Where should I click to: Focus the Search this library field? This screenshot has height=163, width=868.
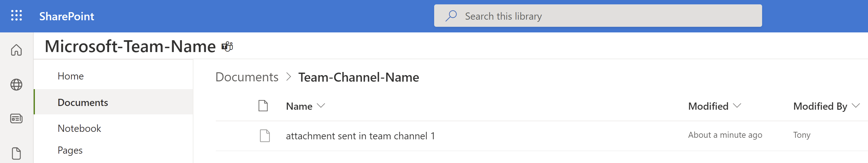(597, 16)
